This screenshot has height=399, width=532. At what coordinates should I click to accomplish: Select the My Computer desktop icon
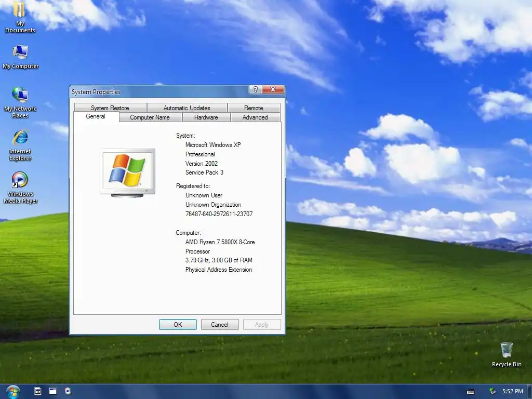20,57
